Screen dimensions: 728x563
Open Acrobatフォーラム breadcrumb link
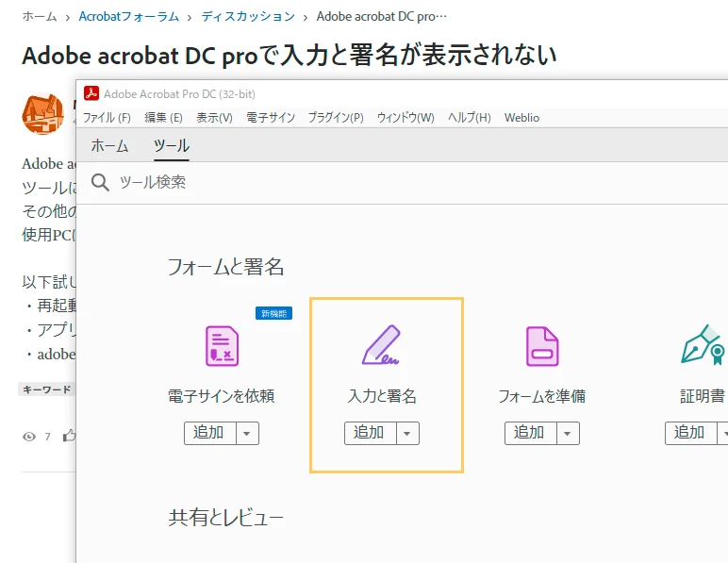(129, 17)
